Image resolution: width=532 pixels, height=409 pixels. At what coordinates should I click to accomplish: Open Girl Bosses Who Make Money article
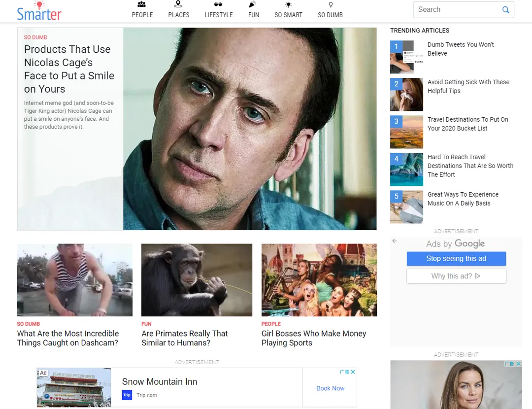pos(314,338)
